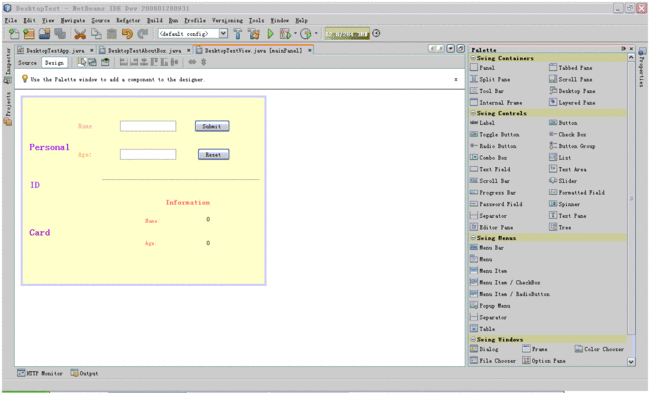Select Button in the palette

pos(563,123)
